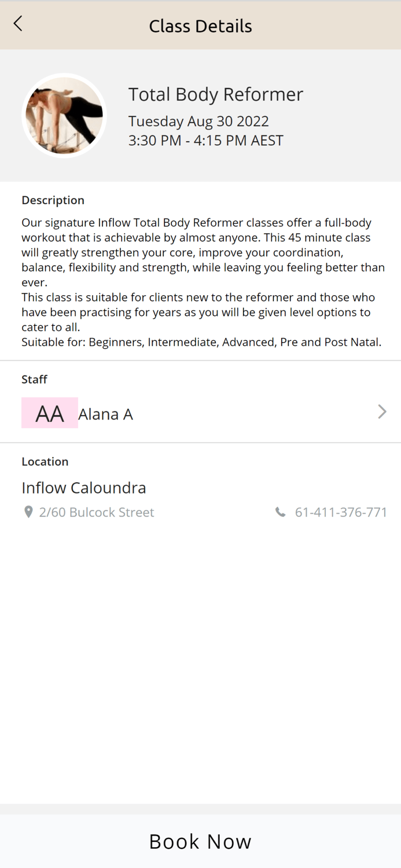Click the back arrow to leave Class Details
Image resolution: width=401 pixels, height=868 pixels.
coord(17,24)
